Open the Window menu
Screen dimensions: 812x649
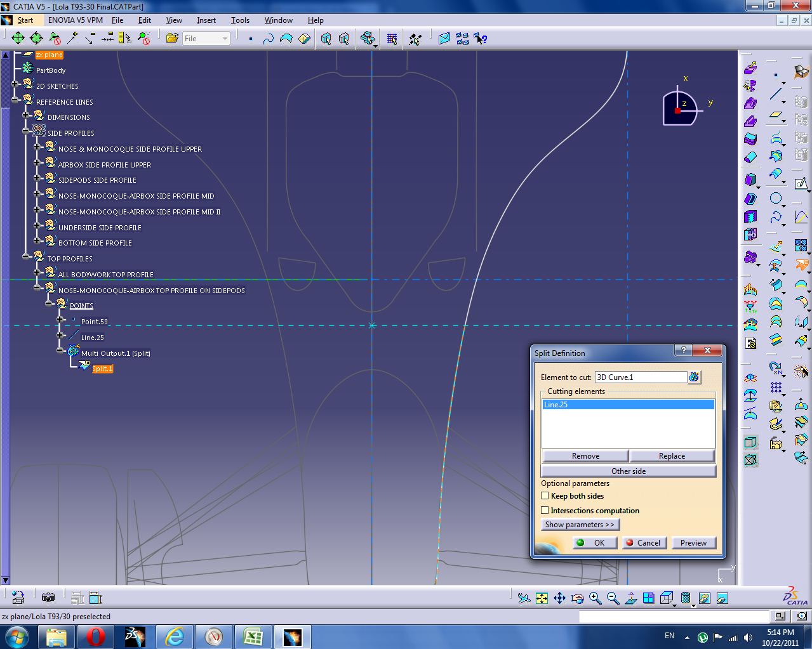click(279, 20)
